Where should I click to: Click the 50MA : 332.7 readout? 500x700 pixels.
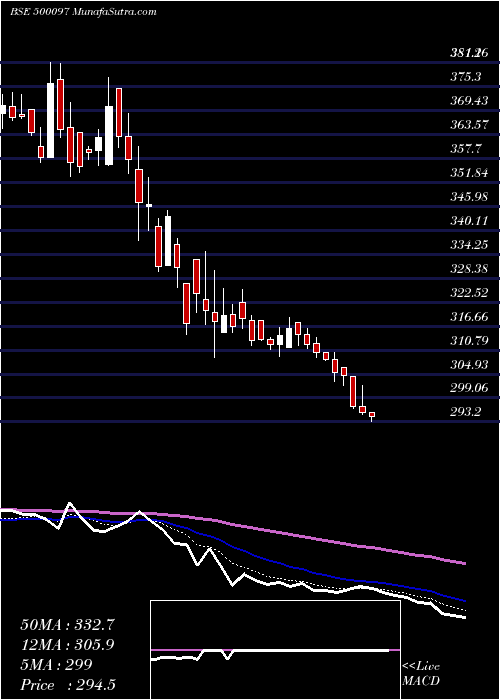[x=67, y=625]
